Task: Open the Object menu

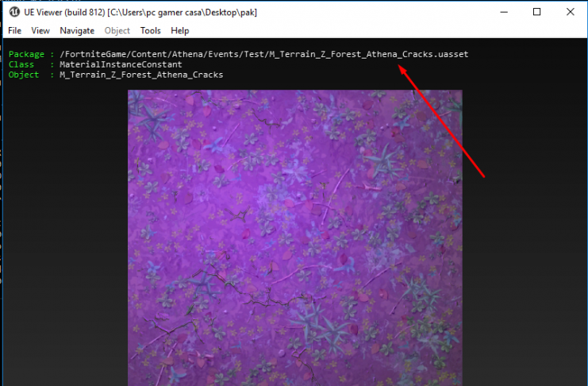Action: 117,30
